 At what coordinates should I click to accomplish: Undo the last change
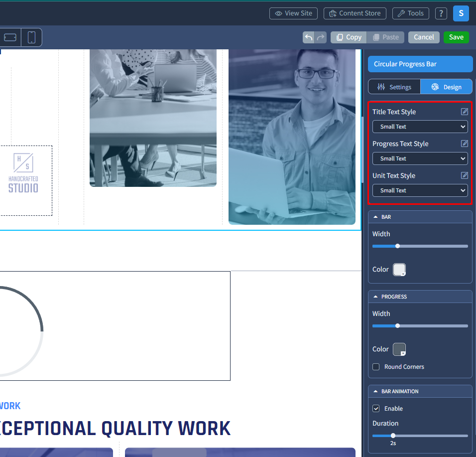(308, 37)
